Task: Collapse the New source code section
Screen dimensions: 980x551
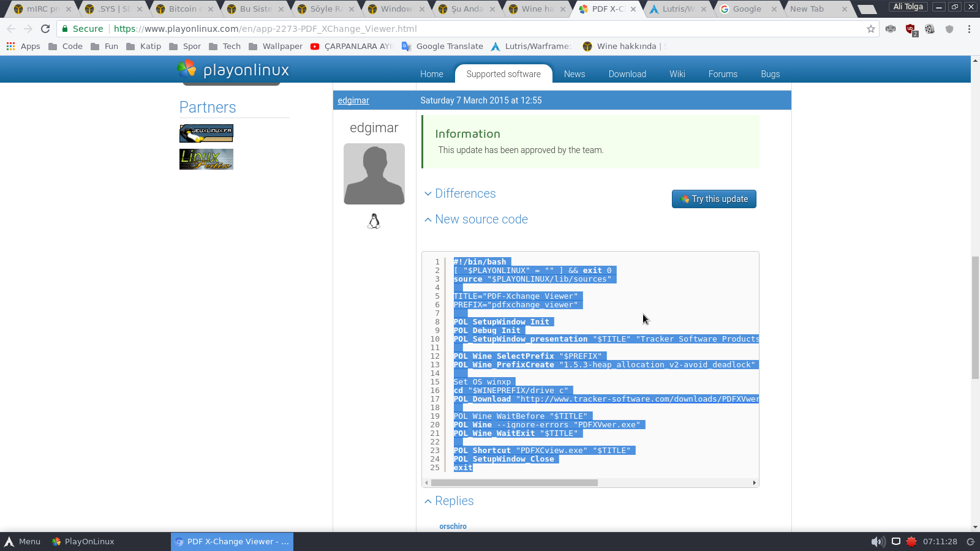Action: coord(476,219)
